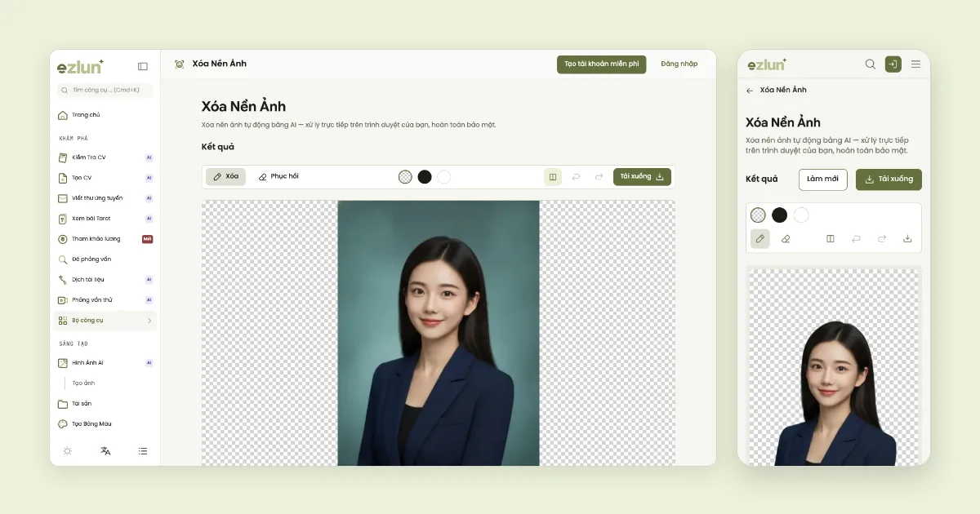Open Tạo Bảng Màu in the sidebar
The height and width of the screenshot is (514, 980).
[105, 424]
